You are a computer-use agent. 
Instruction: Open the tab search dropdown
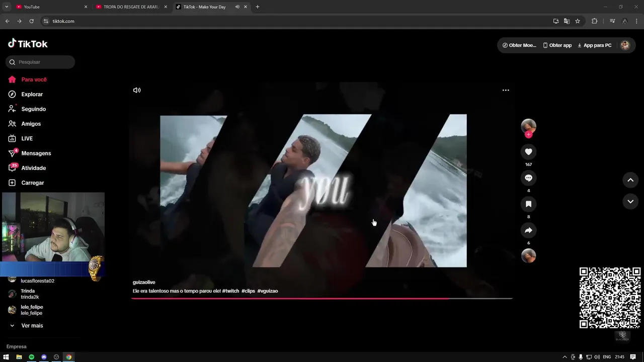pos(7,7)
